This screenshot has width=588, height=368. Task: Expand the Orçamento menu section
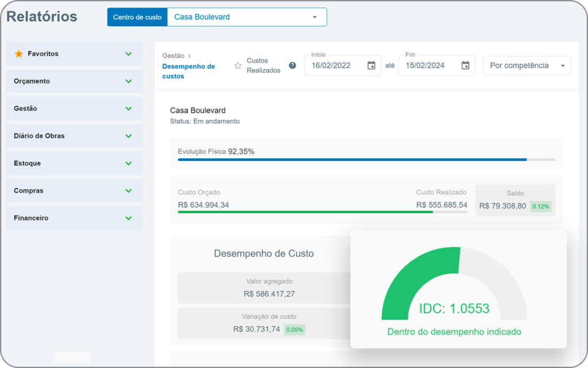click(129, 81)
